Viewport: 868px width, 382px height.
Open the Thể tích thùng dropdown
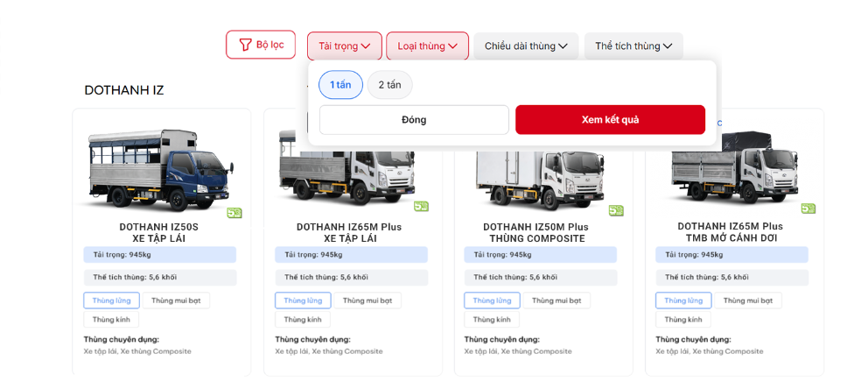pyautogui.click(x=633, y=46)
